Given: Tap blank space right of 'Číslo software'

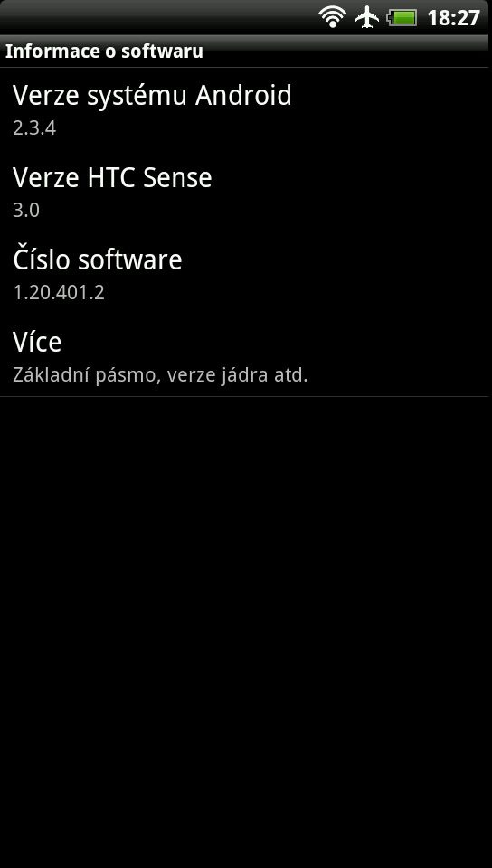Looking at the screenshot, I should (x=337, y=260).
